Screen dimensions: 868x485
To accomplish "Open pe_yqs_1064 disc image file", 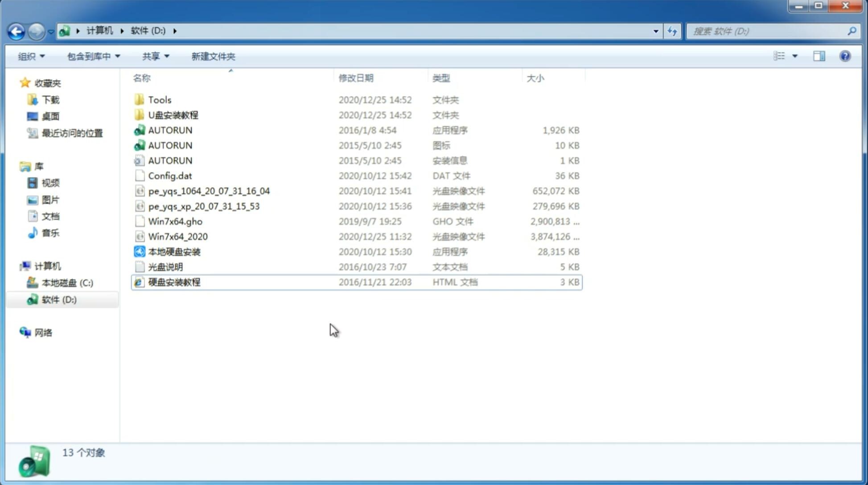I will click(209, 191).
